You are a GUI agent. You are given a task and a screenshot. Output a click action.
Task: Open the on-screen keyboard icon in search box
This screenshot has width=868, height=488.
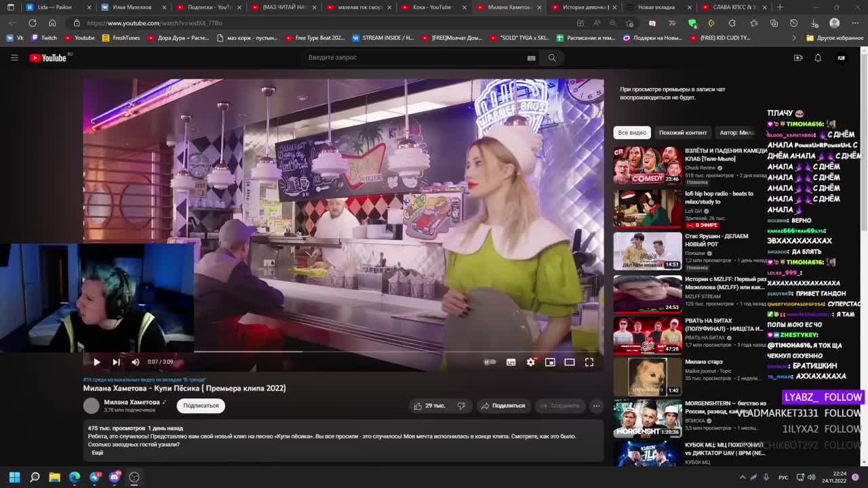531,58
